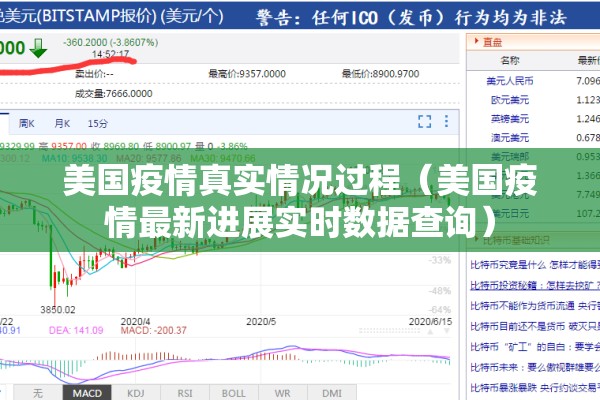Open the 英镑美元 quote link
The height and width of the screenshot is (400, 600).
point(510,119)
